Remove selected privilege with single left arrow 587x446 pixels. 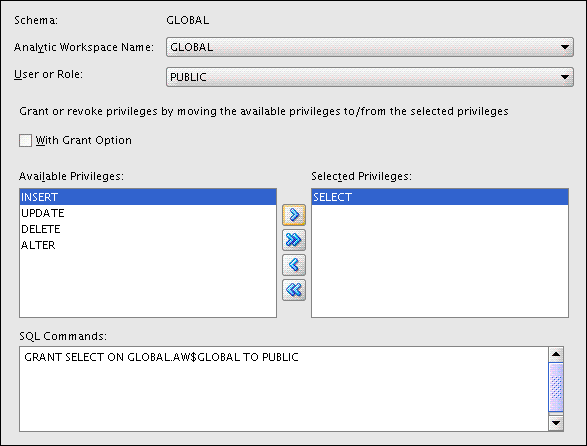(x=294, y=265)
